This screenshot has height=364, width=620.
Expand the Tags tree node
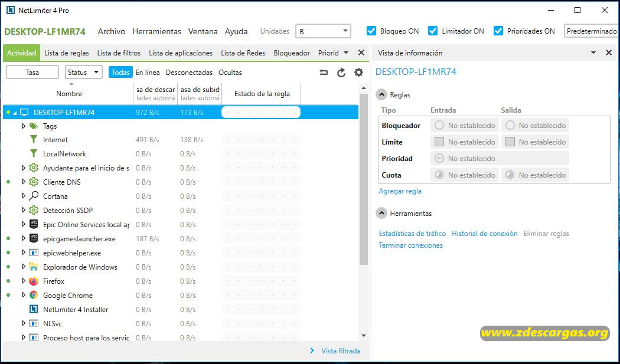click(x=24, y=126)
